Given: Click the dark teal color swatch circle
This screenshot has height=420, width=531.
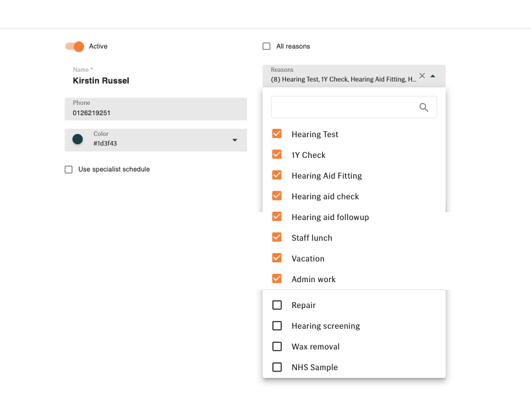Looking at the screenshot, I should [x=77, y=140].
